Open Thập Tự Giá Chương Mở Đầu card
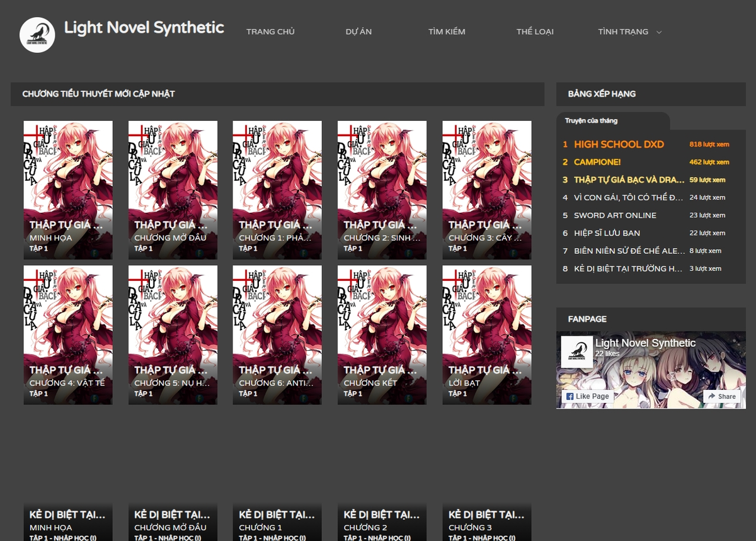The width and height of the screenshot is (756, 541). [x=173, y=190]
